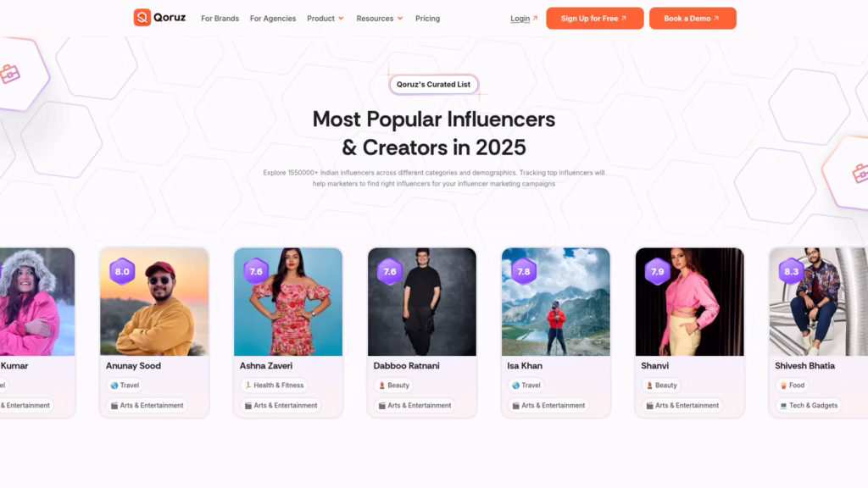Viewport: 868px width, 488px height.
Task: Expand the Resources dropdown menu
Action: pyautogui.click(x=380, y=19)
